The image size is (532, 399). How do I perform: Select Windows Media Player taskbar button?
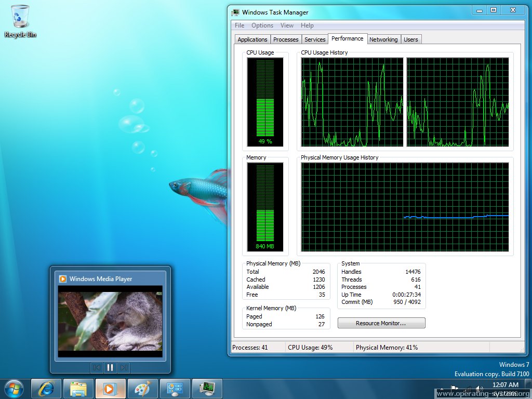point(111,389)
